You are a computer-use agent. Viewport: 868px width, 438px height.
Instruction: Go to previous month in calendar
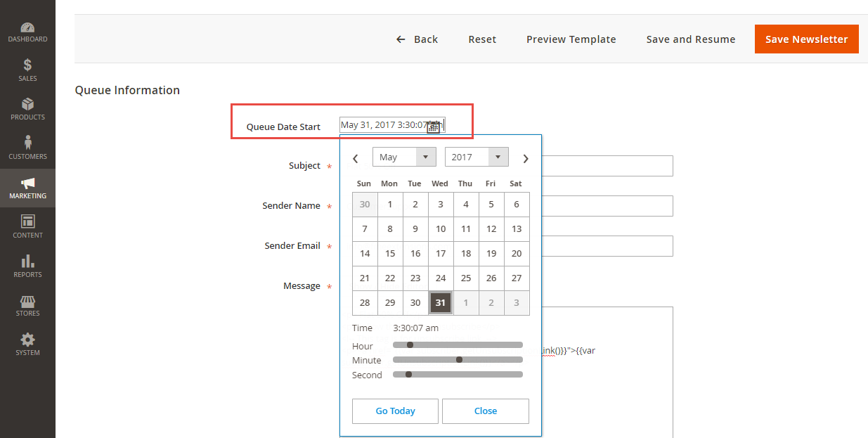pyautogui.click(x=356, y=158)
